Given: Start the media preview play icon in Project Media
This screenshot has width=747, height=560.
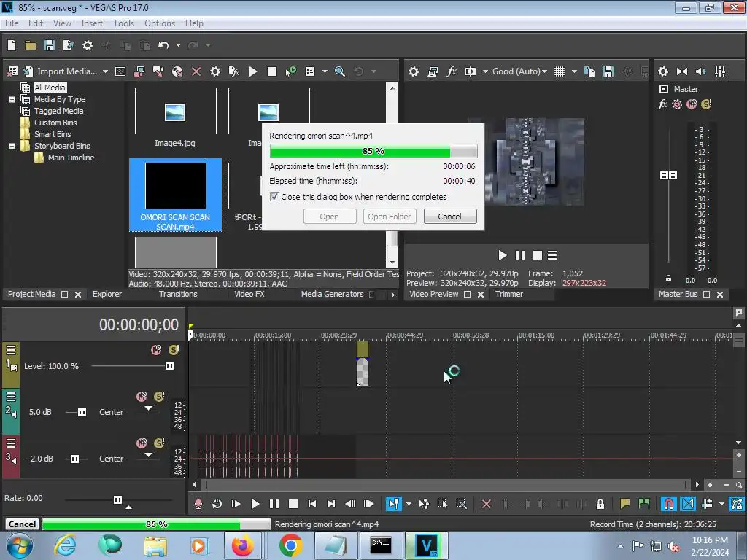Looking at the screenshot, I should click(253, 71).
